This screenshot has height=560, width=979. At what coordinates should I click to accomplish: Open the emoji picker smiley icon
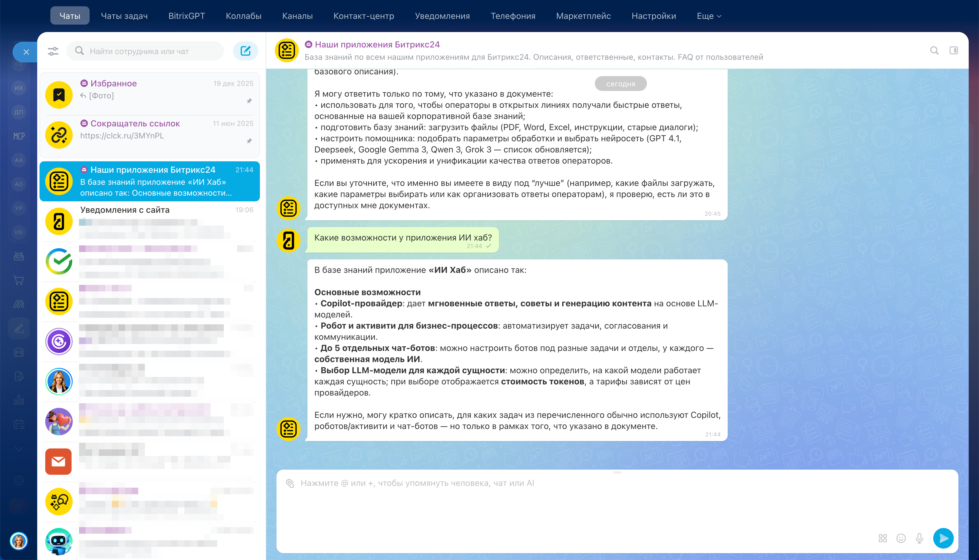point(901,538)
